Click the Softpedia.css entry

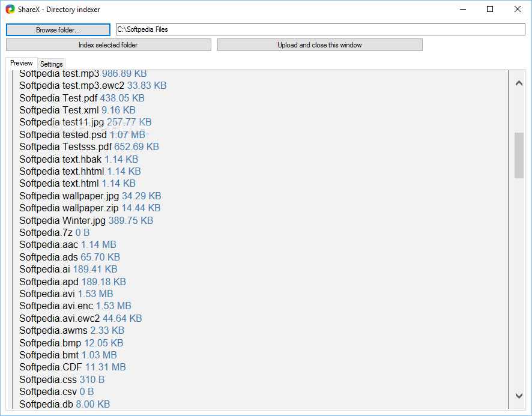(62, 380)
